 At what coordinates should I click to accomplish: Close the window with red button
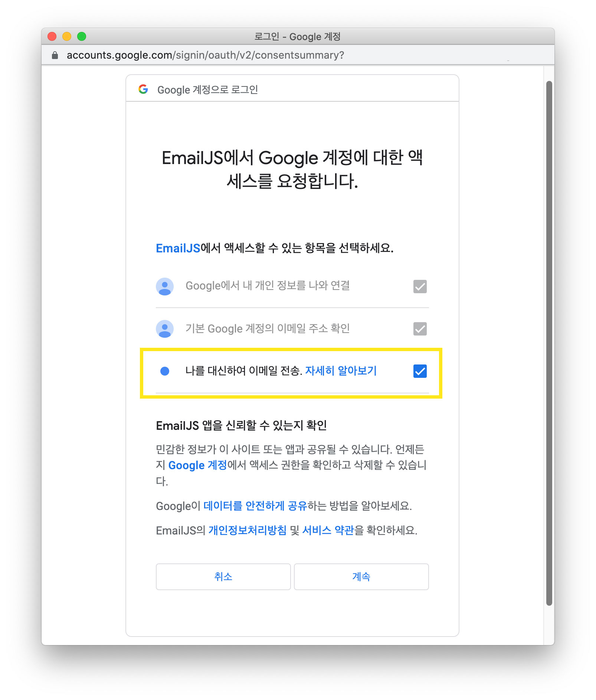(52, 36)
